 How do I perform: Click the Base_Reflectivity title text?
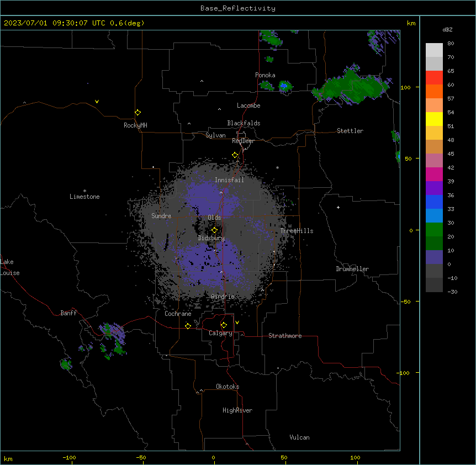238,8
